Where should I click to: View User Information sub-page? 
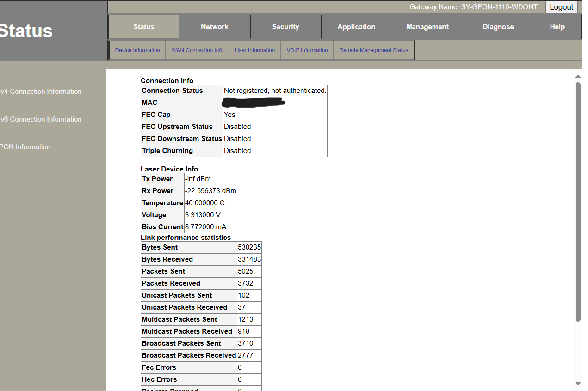click(255, 50)
